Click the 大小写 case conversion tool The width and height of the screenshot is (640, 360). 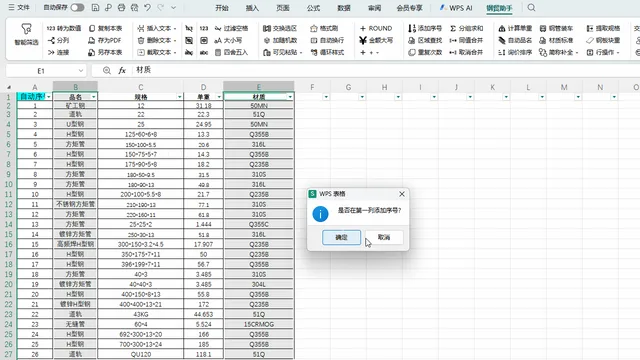pyautogui.click(x=228, y=40)
